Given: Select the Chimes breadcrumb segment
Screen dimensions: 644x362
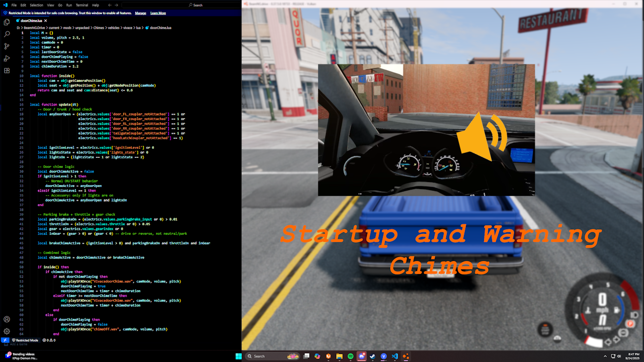Looking at the screenshot, I should (x=99, y=28).
